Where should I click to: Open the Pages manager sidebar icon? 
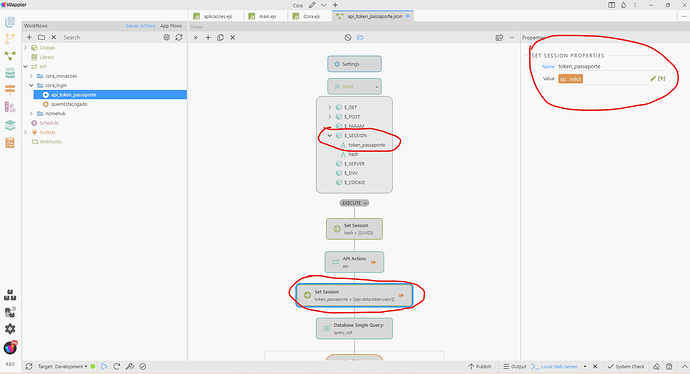click(10, 22)
